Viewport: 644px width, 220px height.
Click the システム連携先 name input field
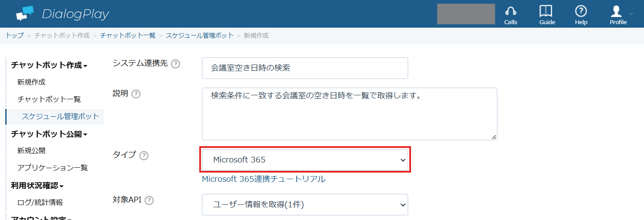pos(305,68)
